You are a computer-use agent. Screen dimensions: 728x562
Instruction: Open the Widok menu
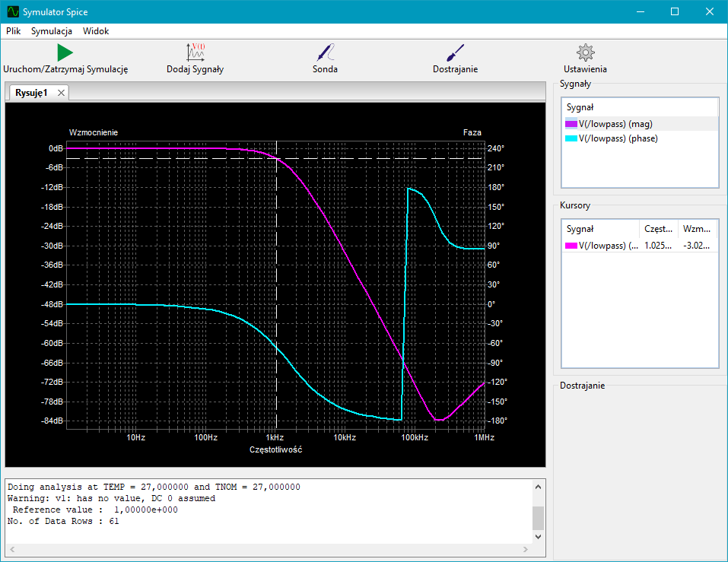(x=96, y=31)
